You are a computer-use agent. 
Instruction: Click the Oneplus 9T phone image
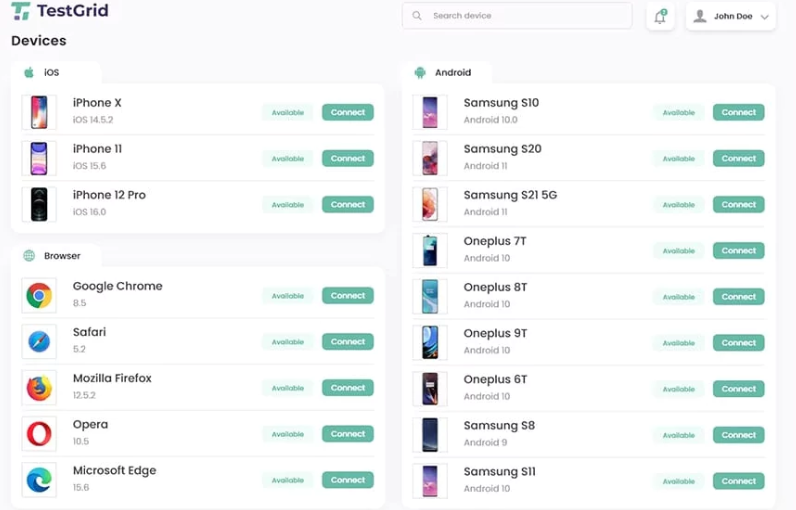click(x=430, y=343)
